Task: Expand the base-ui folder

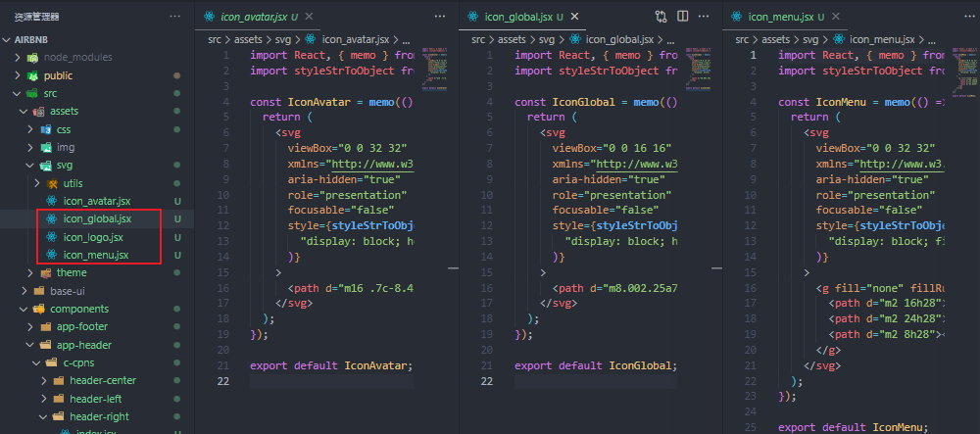Action: coord(24,291)
